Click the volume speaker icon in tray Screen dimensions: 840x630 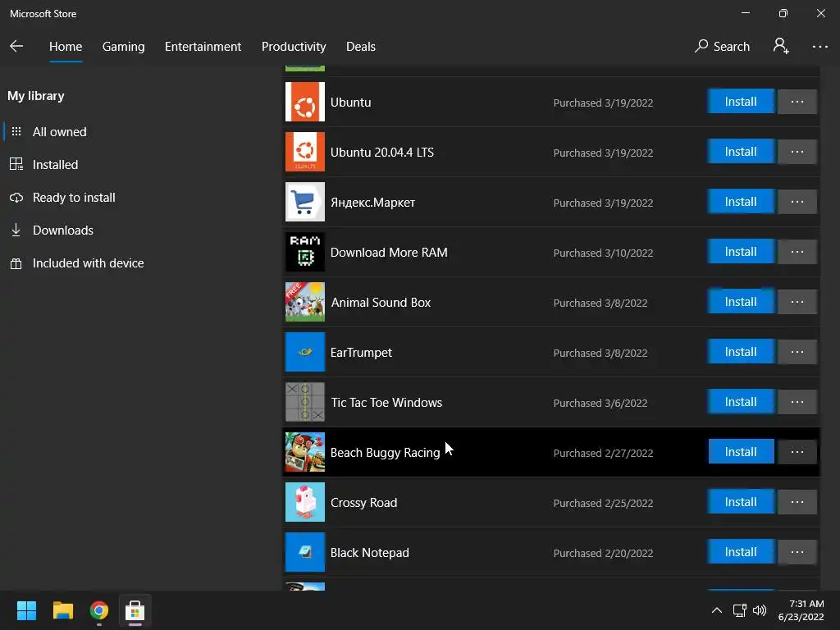click(x=760, y=610)
